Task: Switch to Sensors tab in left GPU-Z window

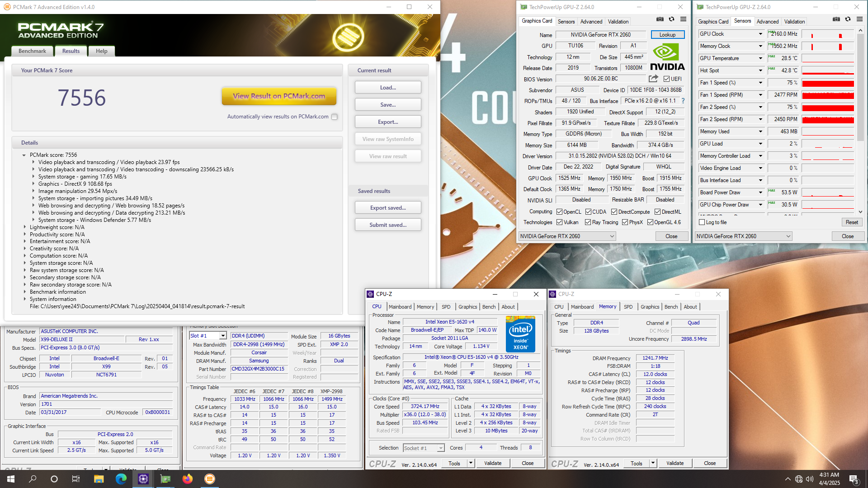Action: (566, 22)
